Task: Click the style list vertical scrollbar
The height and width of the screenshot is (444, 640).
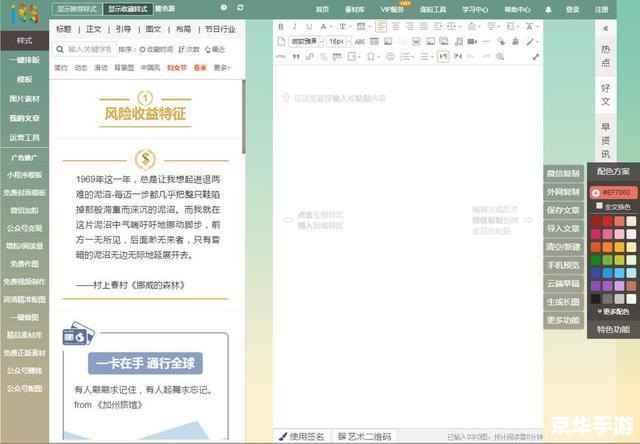Action: click(x=244, y=116)
